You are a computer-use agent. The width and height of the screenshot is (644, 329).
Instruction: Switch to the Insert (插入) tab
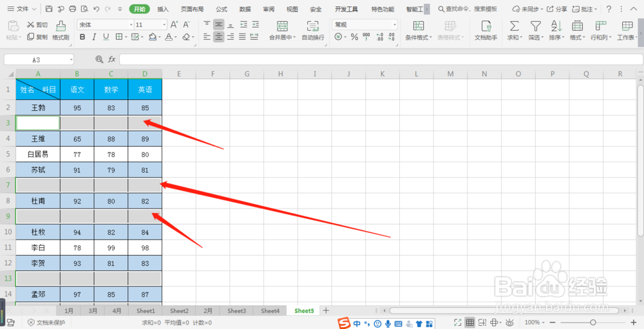(163, 9)
